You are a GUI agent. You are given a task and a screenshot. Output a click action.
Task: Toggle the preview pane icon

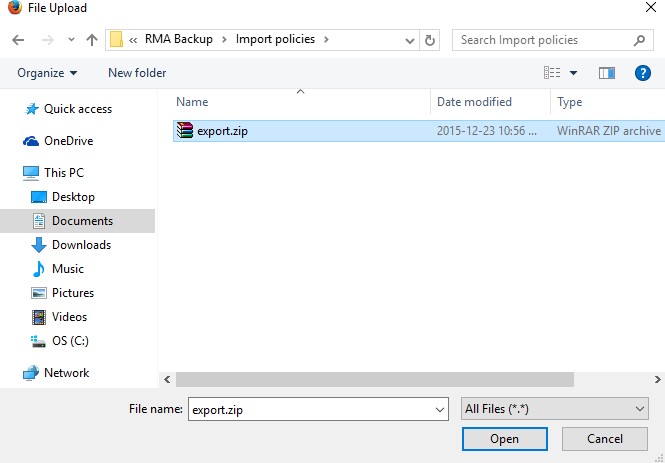606,73
